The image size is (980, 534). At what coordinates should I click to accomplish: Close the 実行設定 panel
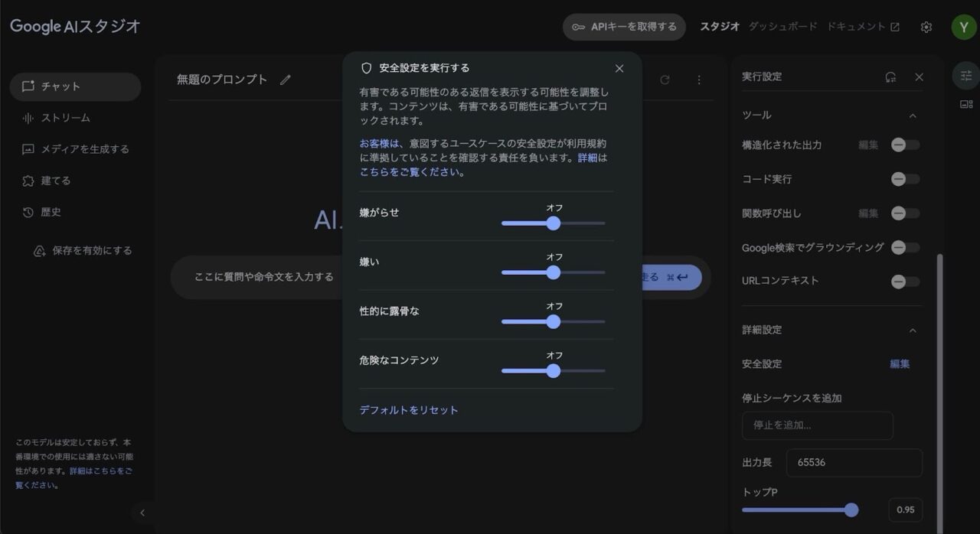(x=920, y=77)
